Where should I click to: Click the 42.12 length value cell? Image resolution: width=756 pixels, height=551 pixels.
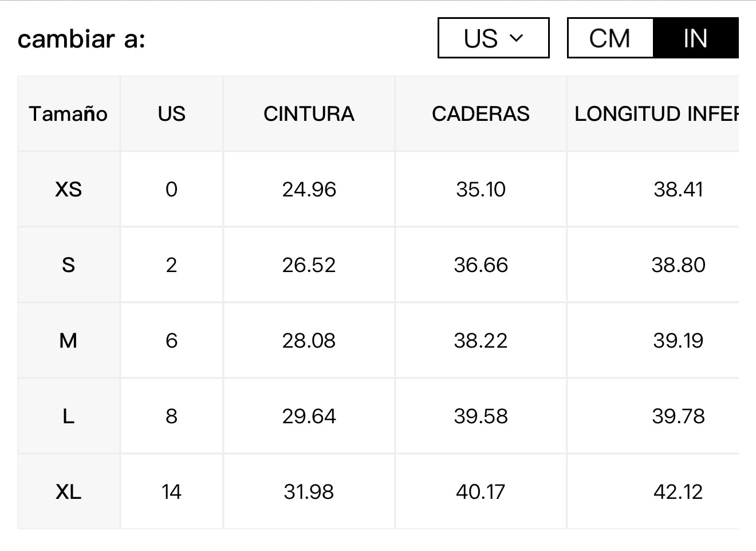point(678,491)
